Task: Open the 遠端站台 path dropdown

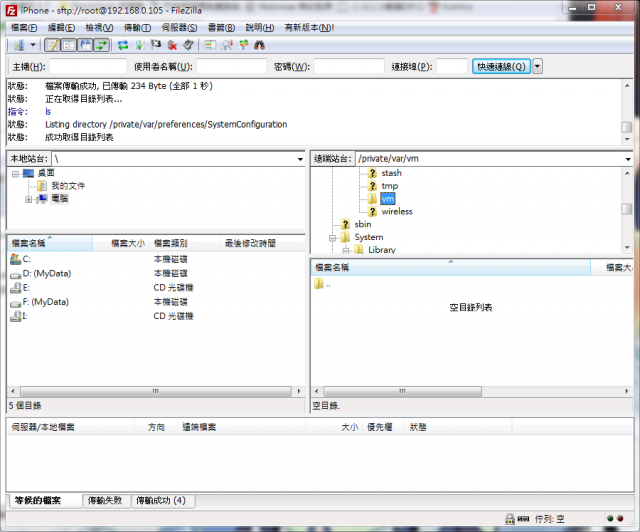Action: (628, 159)
